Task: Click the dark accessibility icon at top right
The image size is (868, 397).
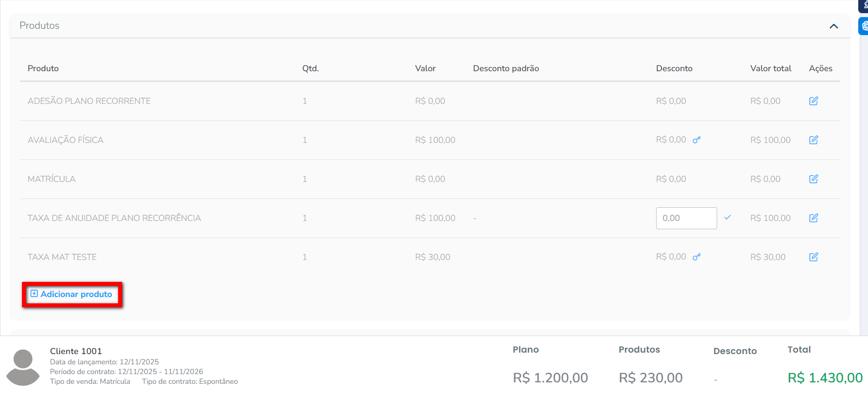Action: point(864,5)
